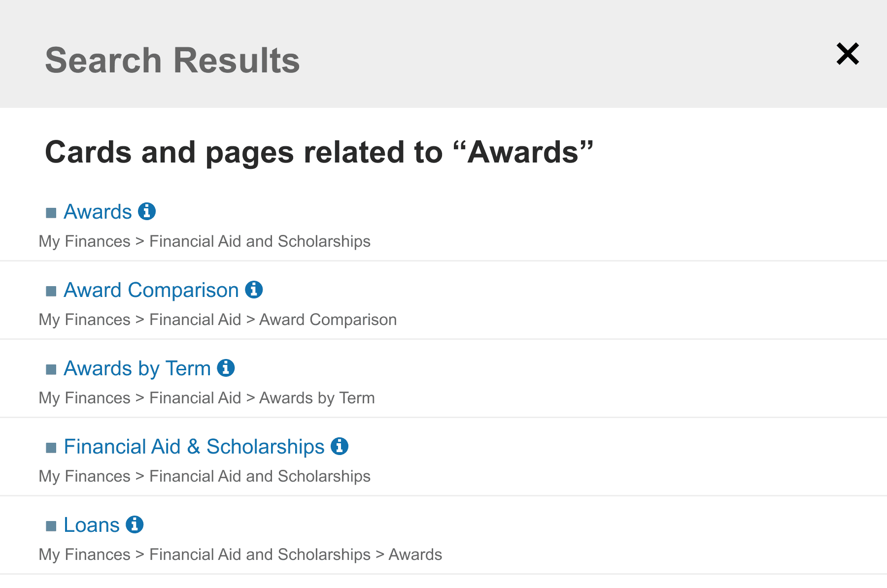Open the Awards by Term link
The image size is (887, 588).
[137, 369]
